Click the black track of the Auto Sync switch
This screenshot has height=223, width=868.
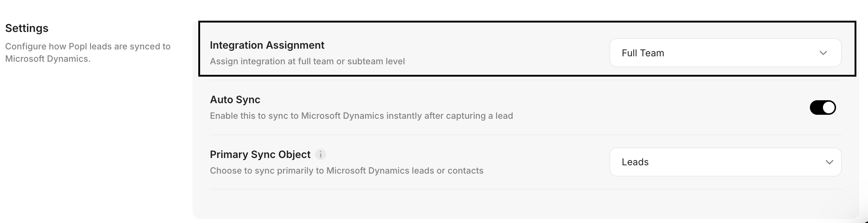pyautogui.click(x=816, y=108)
